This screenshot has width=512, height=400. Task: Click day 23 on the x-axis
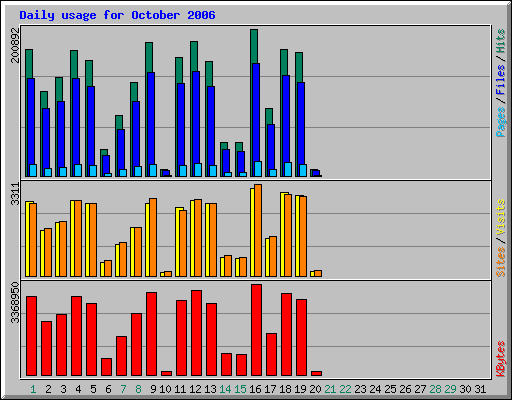pos(360,389)
